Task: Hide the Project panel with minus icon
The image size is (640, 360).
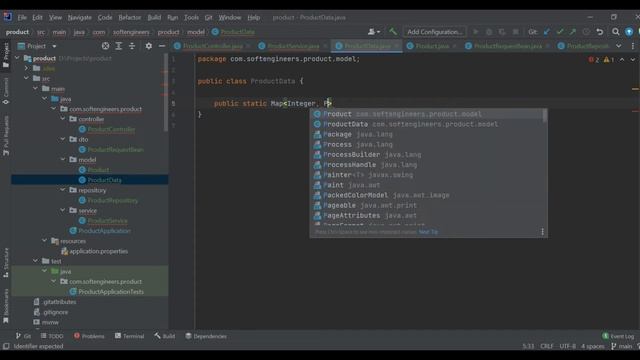Action: pyautogui.click(x=162, y=46)
